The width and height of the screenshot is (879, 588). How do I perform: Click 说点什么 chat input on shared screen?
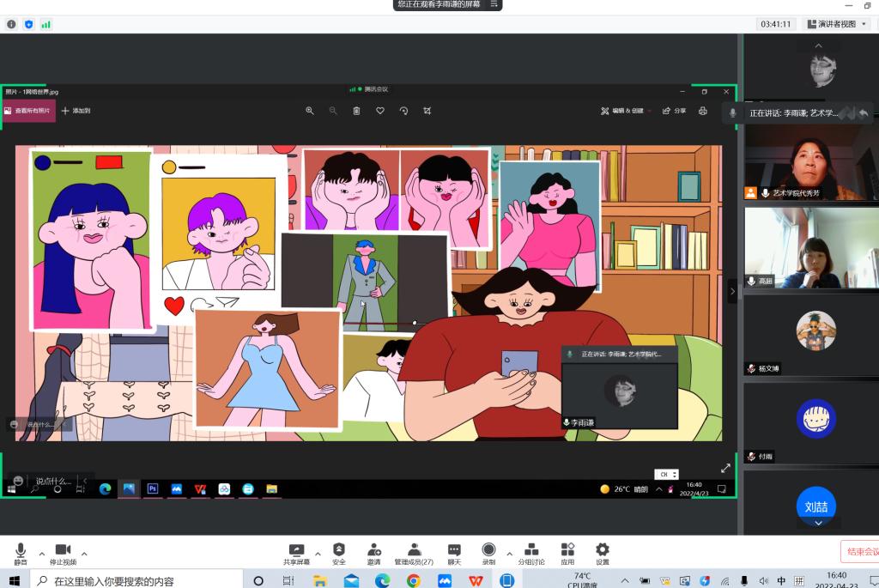(54, 481)
